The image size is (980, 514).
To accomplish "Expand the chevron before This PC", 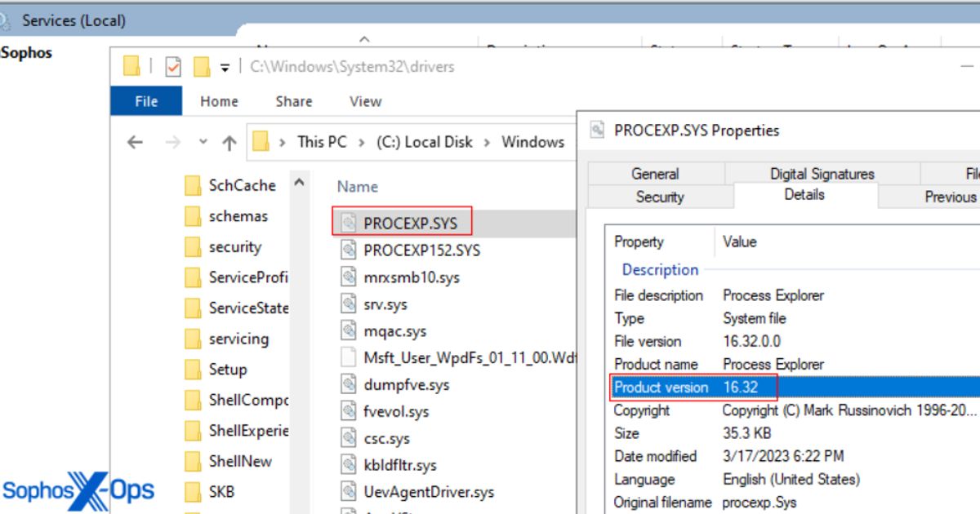I will 283,142.
